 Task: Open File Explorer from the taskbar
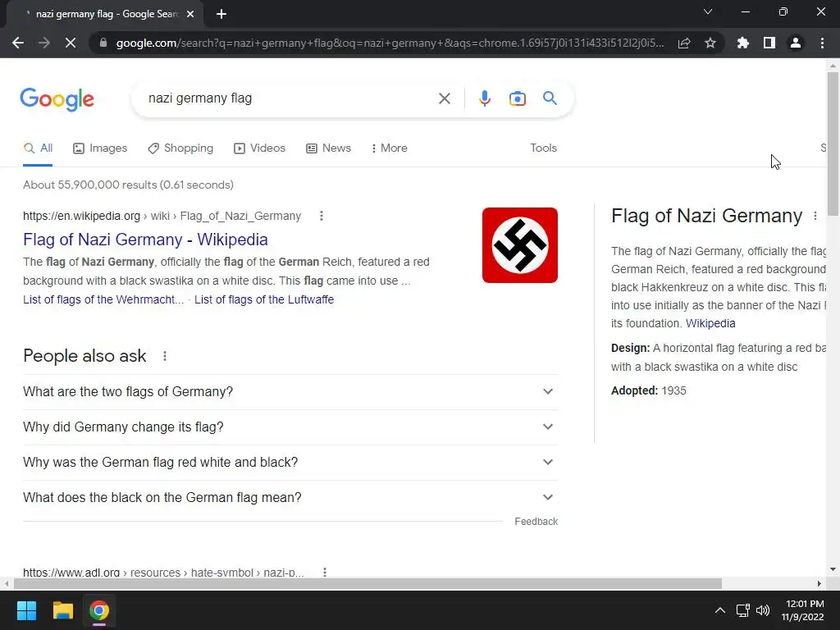point(62,610)
